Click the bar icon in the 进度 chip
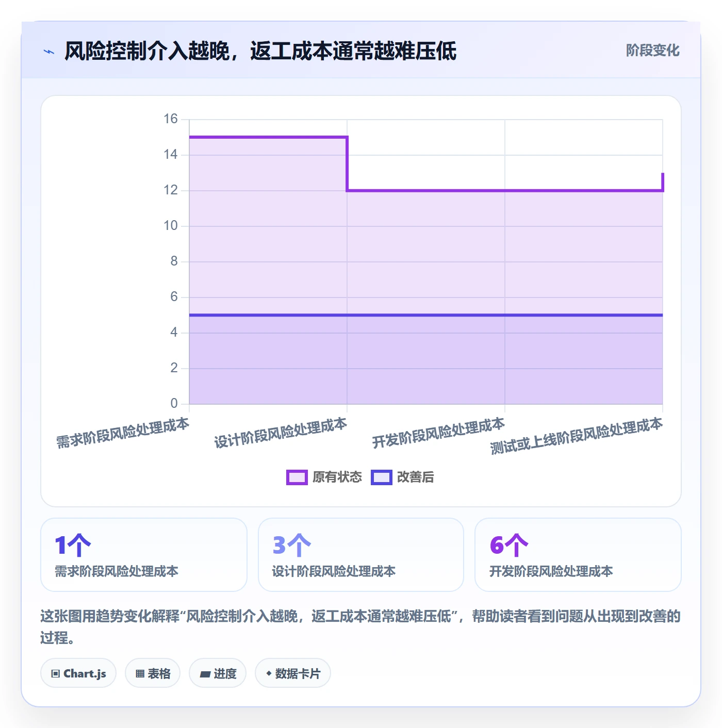The width and height of the screenshot is (722, 728). pyautogui.click(x=205, y=674)
